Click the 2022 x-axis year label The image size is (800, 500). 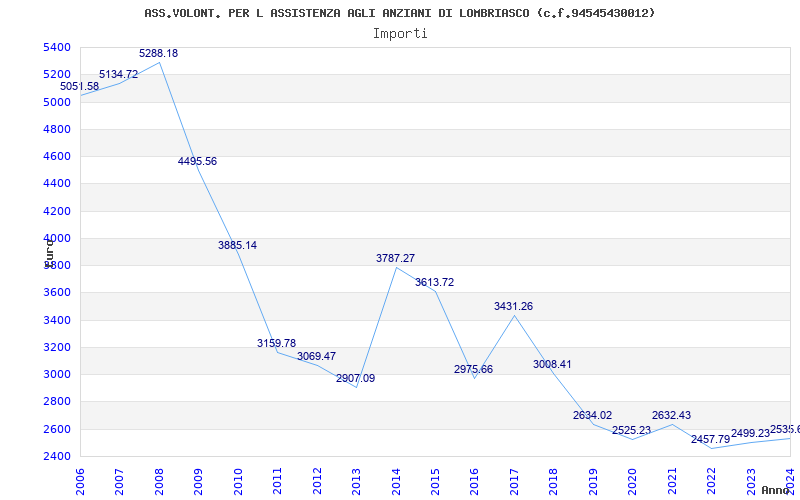(711, 482)
